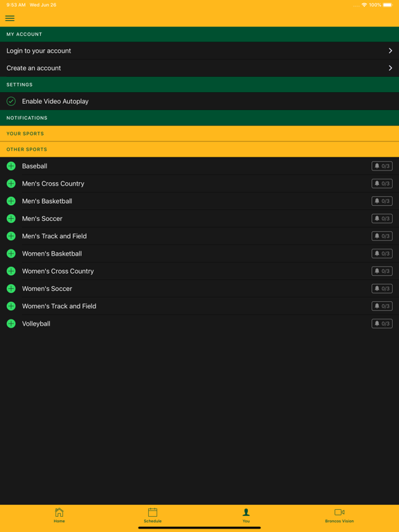
Task: Open Baseball notification bell 0/3
Action: coord(382,166)
